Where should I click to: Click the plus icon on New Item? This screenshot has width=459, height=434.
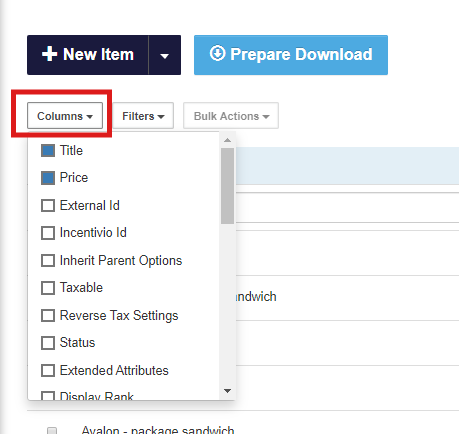49,54
